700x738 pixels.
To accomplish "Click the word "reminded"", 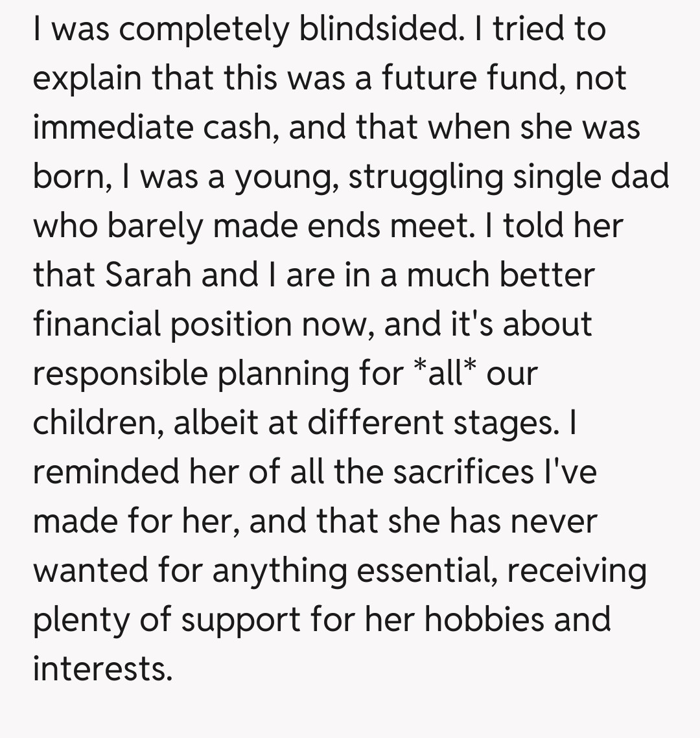I will pyautogui.click(x=106, y=472).
